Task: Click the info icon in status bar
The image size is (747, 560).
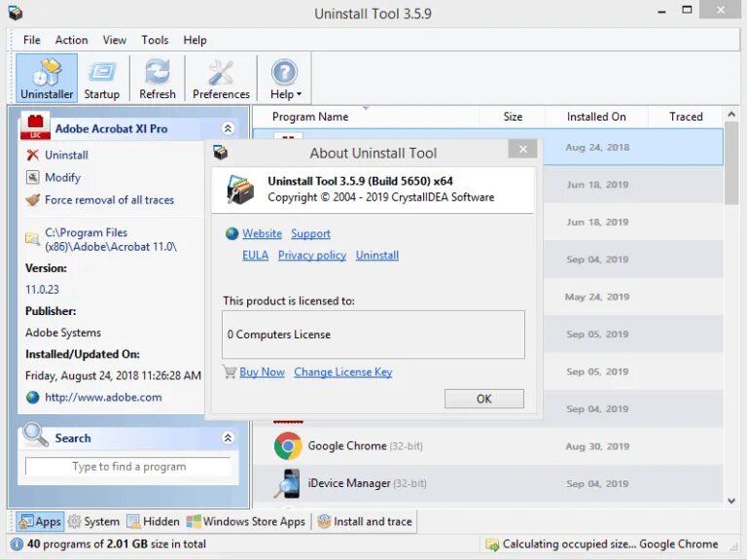Action: click(17, 543)
